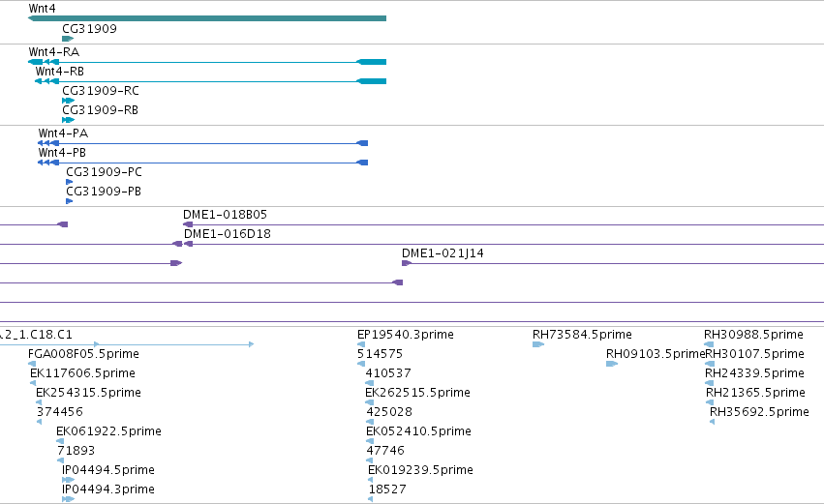Select the RH30988.5prime label
Image resolution: width=824 pixels, height=504 pixels.
pos(753,335)
